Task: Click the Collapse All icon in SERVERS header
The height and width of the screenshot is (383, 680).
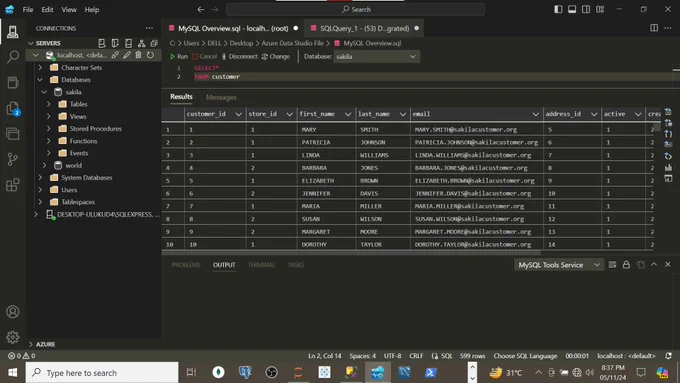Action: (154, 43)
